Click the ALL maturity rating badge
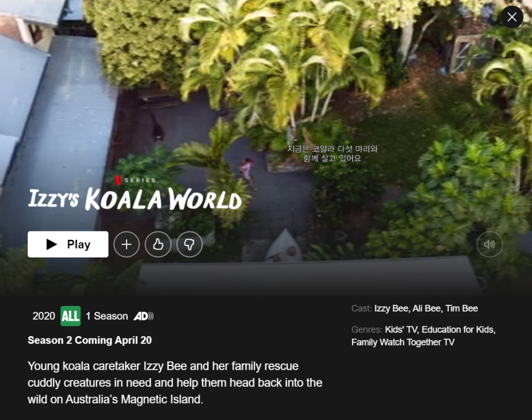532x420 pixels. pyautogui.click(x=70, y=316)
